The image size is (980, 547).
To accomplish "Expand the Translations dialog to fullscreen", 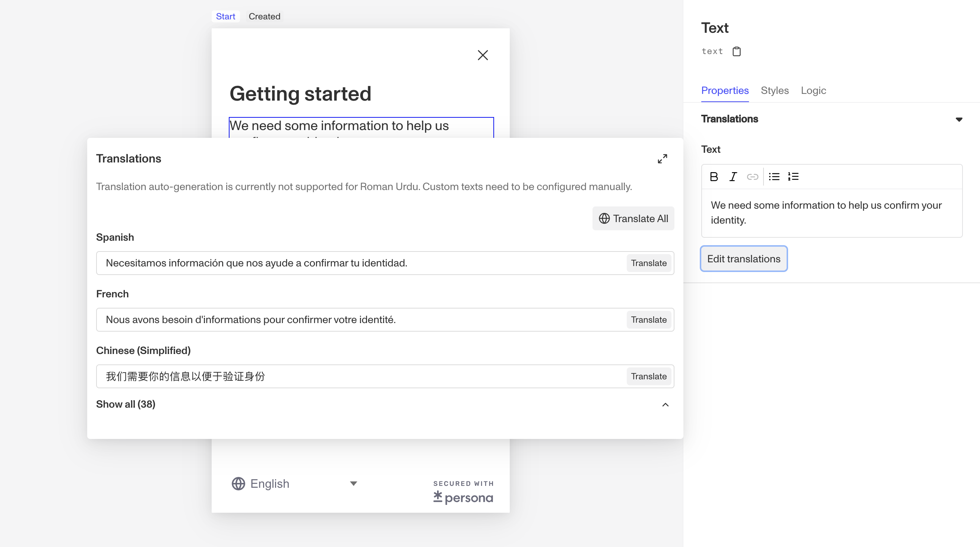I will click(x=662, y=159).
